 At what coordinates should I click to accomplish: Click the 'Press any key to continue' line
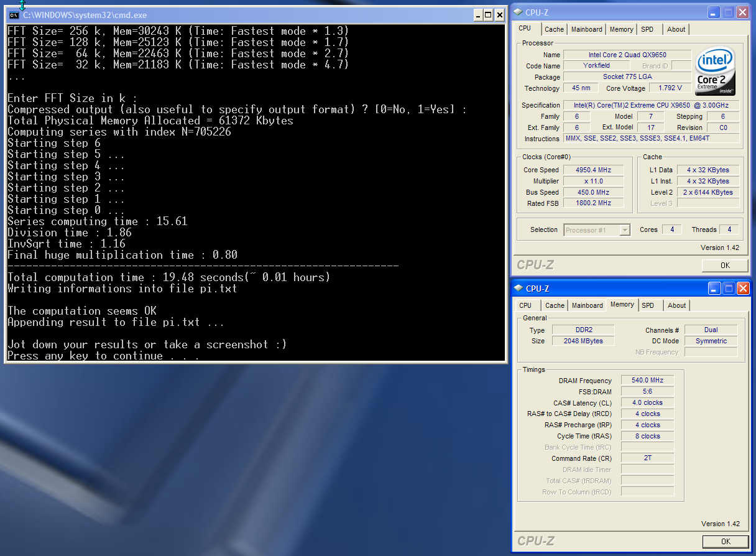pyautogui.click(x=104, y=356)
